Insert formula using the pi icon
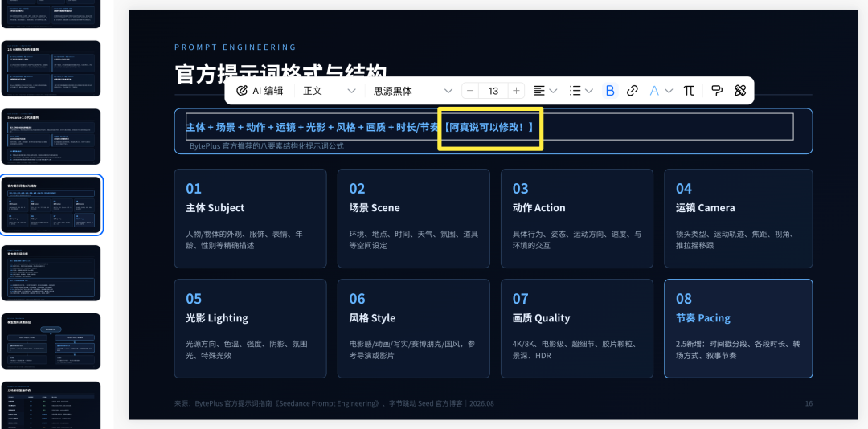The image size is (868, 429). [688, 91]
